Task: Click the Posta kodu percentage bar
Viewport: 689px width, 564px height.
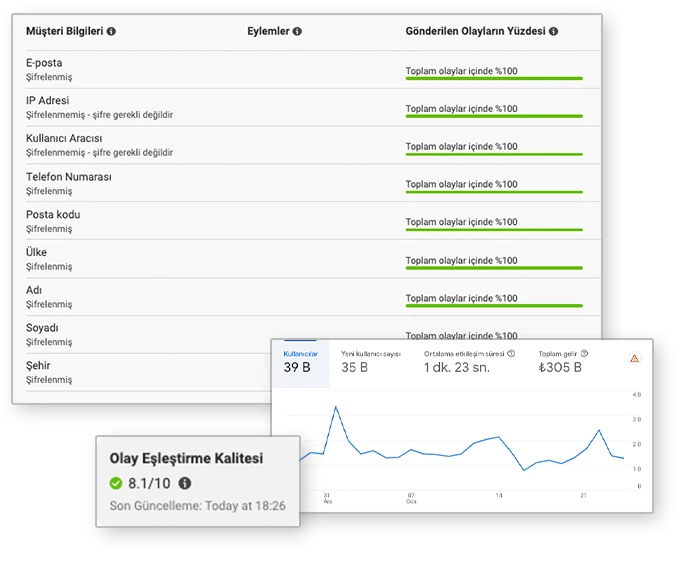Action: (x=494, y=230)
